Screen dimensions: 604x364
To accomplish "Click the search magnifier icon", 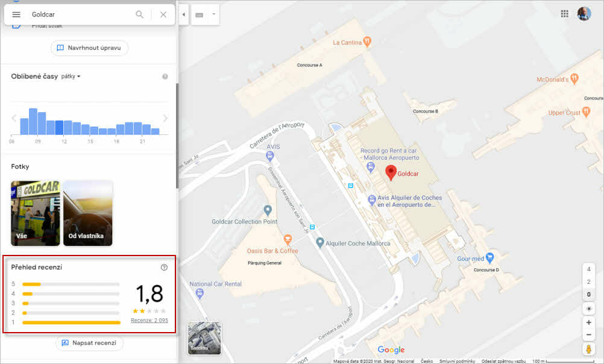I will tap(139, 14).
